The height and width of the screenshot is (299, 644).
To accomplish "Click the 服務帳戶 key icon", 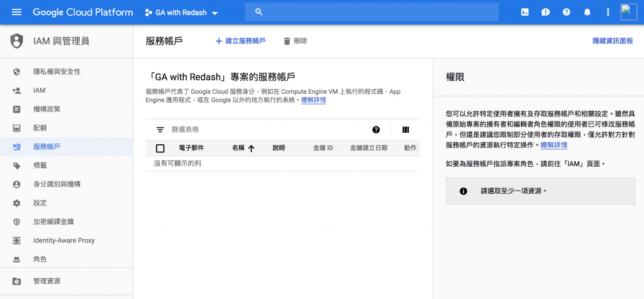I will pos(16,147).
